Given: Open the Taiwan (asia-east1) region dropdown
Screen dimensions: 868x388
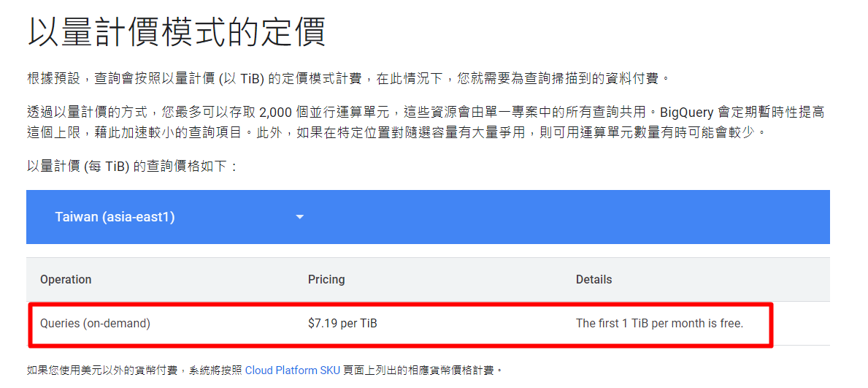Looking at the screenshot, I should (180, 217).
